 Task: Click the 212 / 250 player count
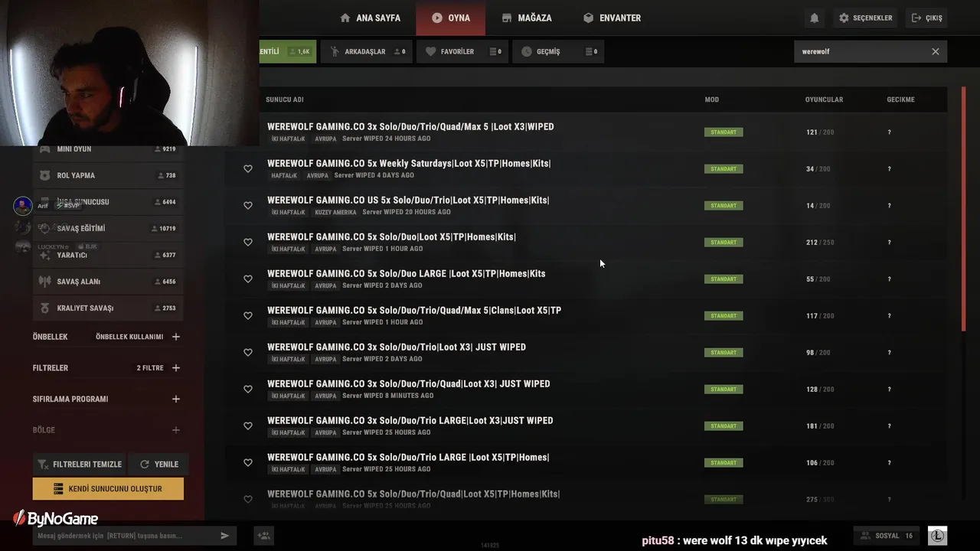click(x=820, y=243)
